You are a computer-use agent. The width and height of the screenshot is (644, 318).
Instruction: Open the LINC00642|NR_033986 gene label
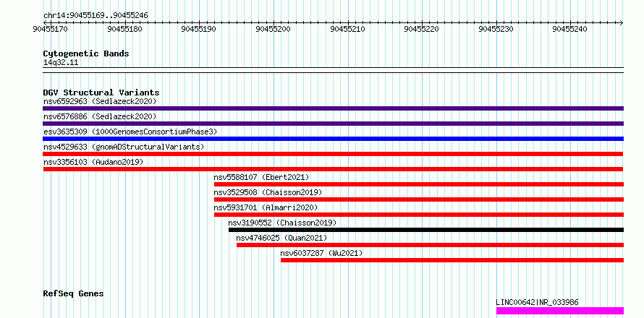click(x=537, y=302)
